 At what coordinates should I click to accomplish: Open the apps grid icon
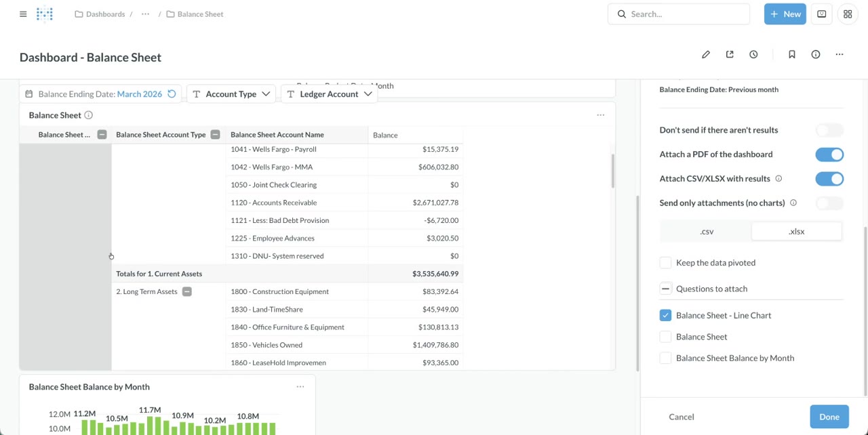point(848,14)
